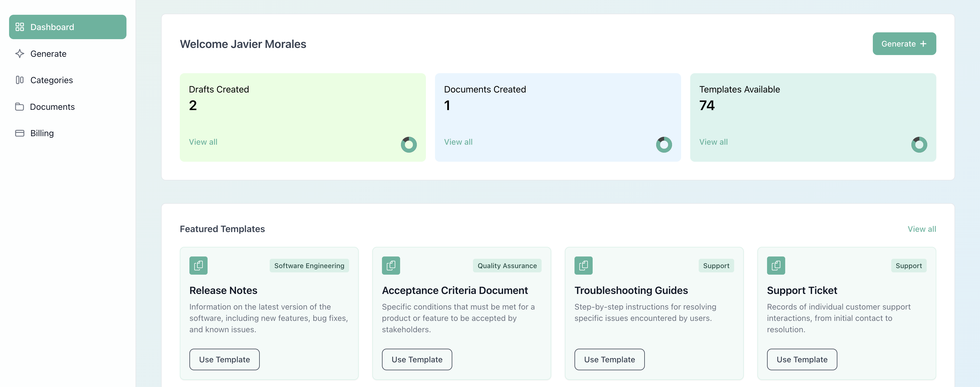
Task: Click the Release Notes template copy icon
Action: [x=198, y=265]
